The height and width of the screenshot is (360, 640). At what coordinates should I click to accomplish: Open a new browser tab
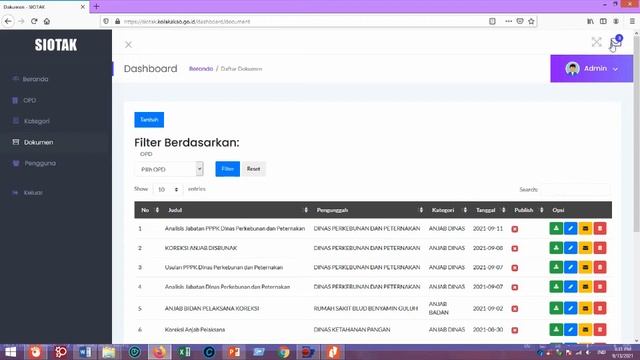pos(96,7)
